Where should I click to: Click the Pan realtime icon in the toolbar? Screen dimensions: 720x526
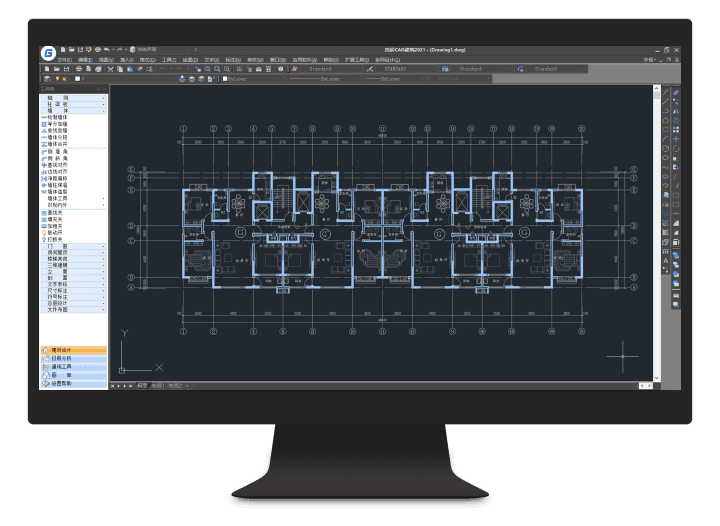[198, 69]
